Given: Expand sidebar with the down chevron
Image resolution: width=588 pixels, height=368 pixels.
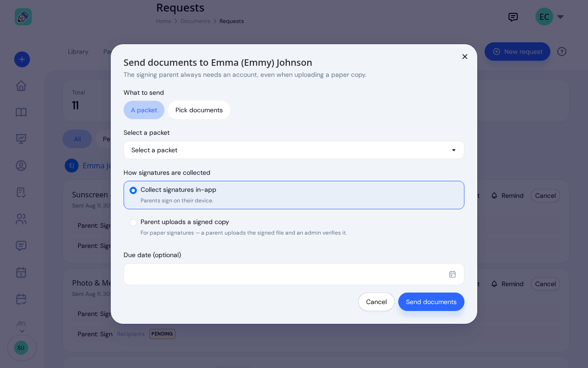Looking at the screenshot, I should pos(22,331).
